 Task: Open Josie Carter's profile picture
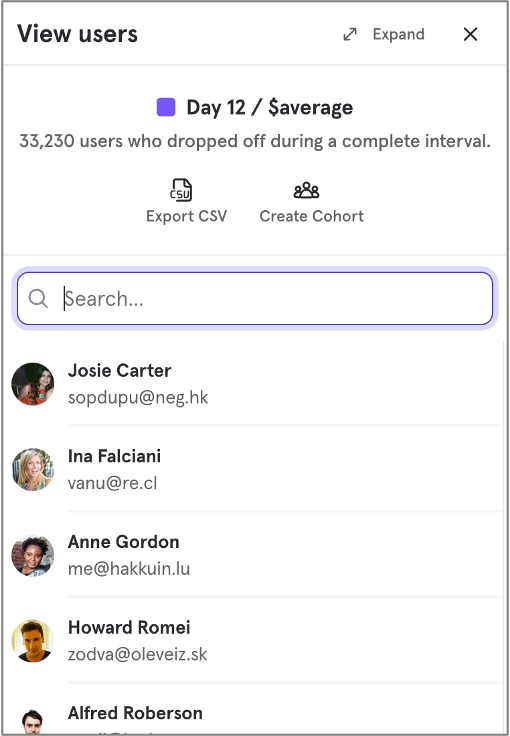[32, 384]
